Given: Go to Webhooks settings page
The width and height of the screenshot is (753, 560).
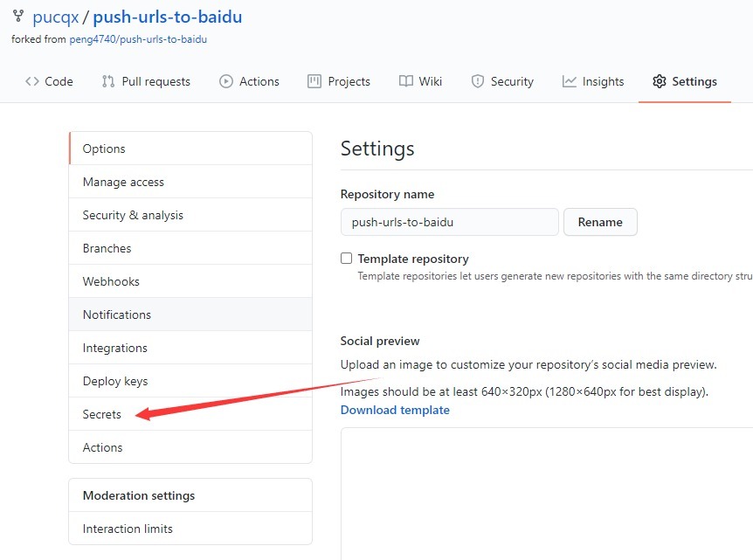Looking at the screenshot, I should tap(111, 281).
